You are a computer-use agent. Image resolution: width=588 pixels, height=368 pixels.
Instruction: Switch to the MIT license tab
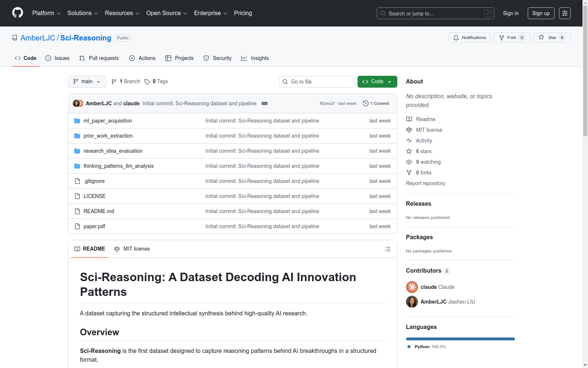point(132,249)
